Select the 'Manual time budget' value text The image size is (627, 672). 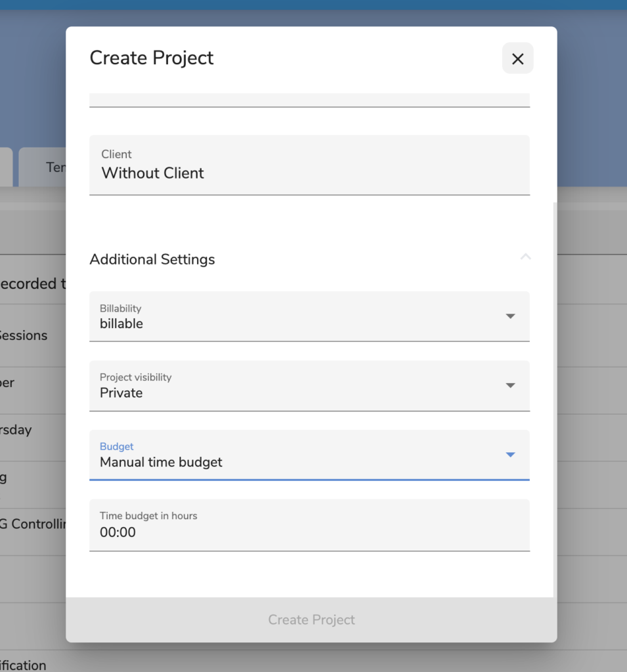click(x=161, y=463)
